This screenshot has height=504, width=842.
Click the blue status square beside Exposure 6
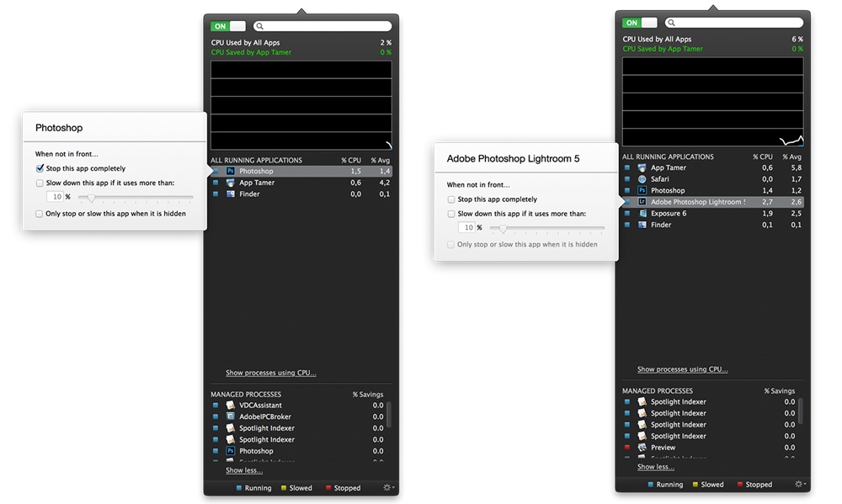tap(626, 213)
